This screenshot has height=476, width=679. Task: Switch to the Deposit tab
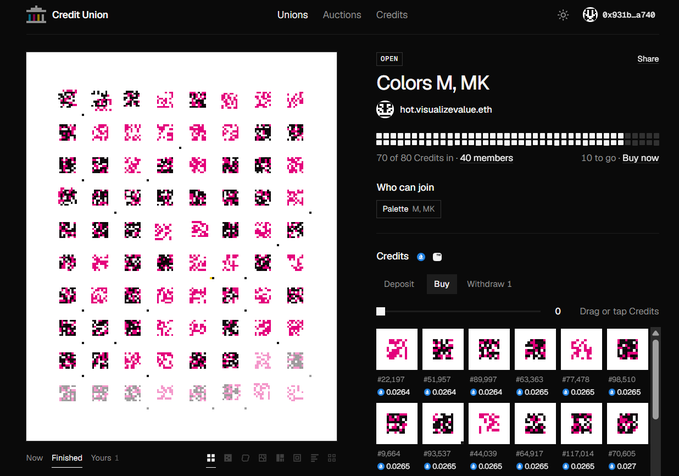coord(399,284)
